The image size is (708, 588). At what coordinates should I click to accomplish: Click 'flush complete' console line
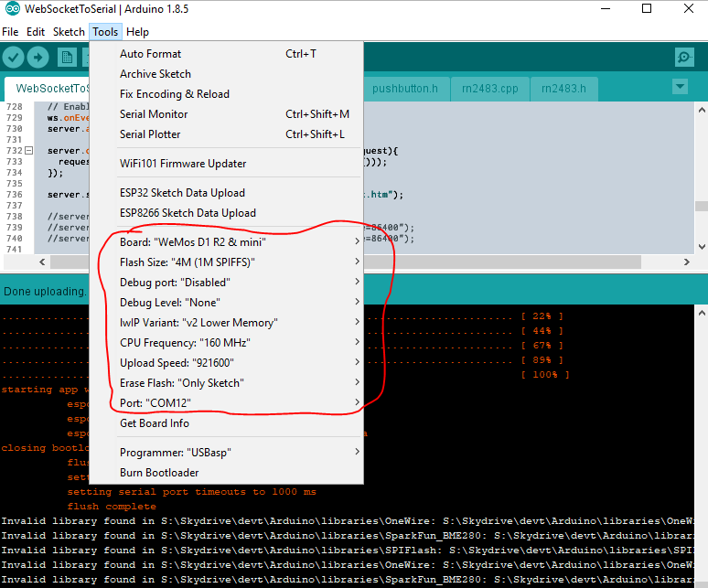[x=112, y=507]
